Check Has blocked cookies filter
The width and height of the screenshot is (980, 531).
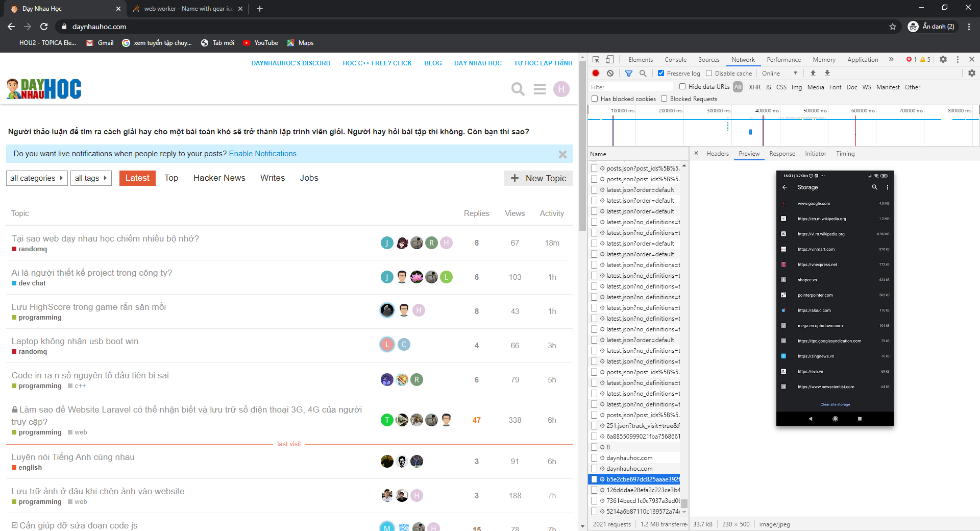595,99
